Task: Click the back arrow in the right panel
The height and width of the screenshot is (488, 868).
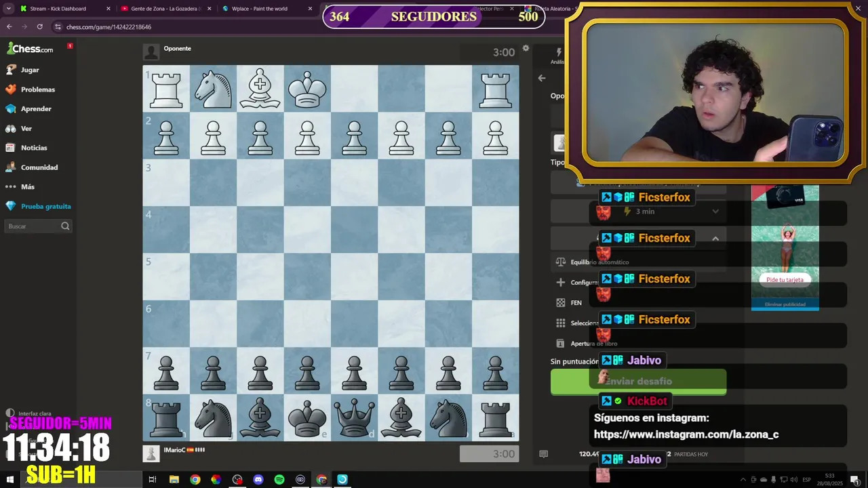Action: [541, 78]
